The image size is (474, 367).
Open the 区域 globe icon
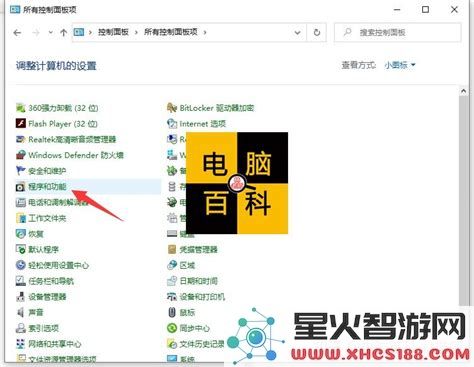(x=172, y=265)
